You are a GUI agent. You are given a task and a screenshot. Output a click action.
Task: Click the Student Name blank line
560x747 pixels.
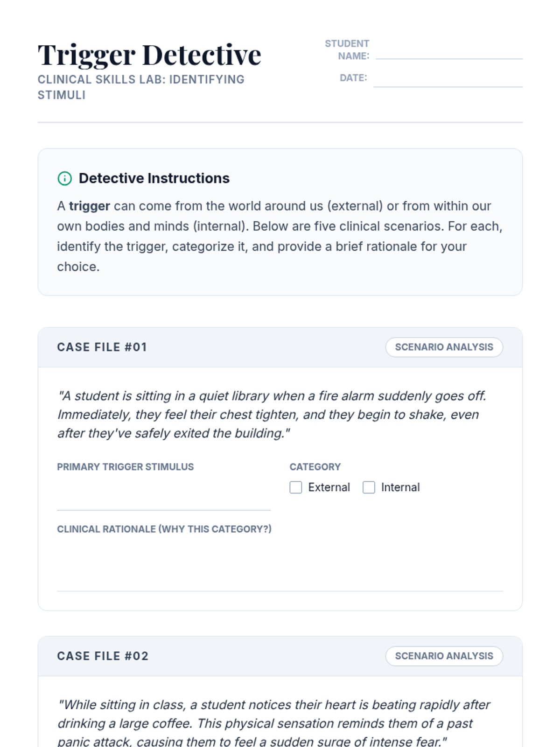(x=448, y=52)
